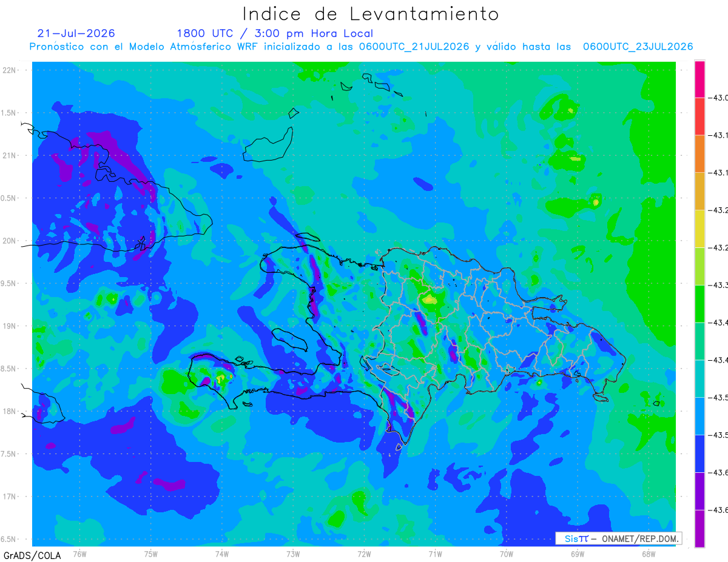Click the '-43.0' color scale value
The width and height of the screenshot is (728, 562).
point(719,98)
